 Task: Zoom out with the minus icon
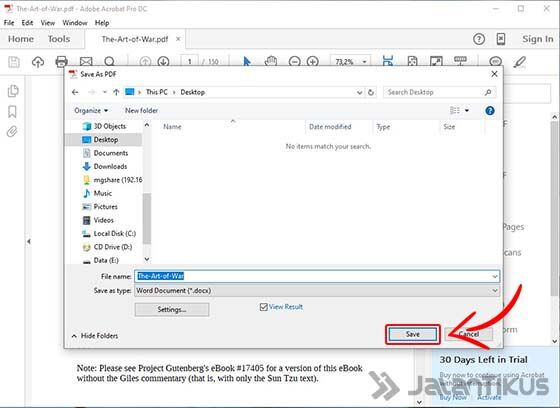(294, 62)
